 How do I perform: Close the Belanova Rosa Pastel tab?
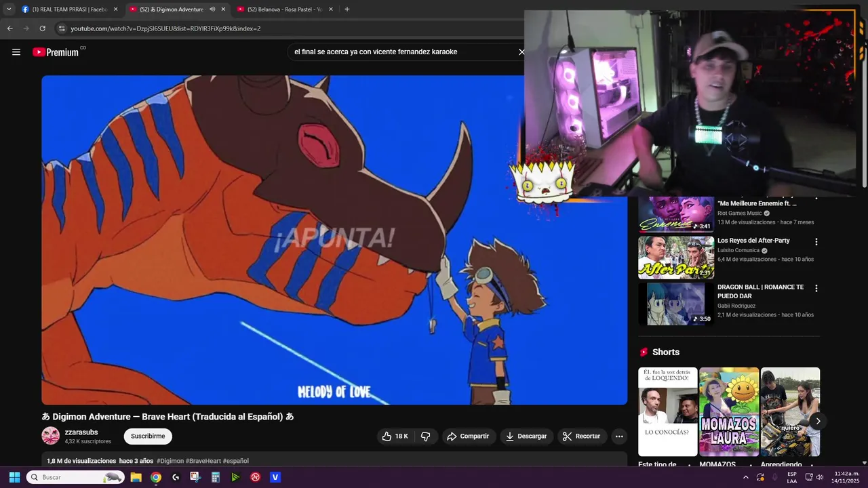pos(330,9)
